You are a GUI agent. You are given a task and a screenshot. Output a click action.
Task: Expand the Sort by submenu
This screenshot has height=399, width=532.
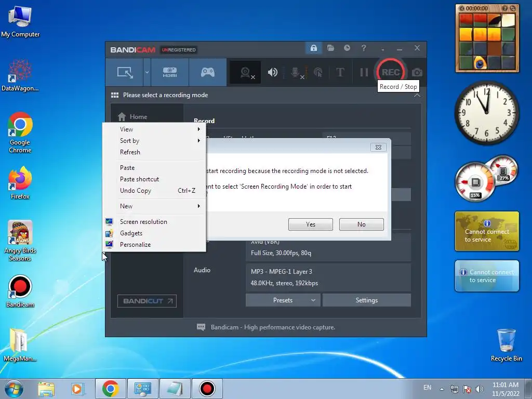pyautogui.click(x=154, y=141)
